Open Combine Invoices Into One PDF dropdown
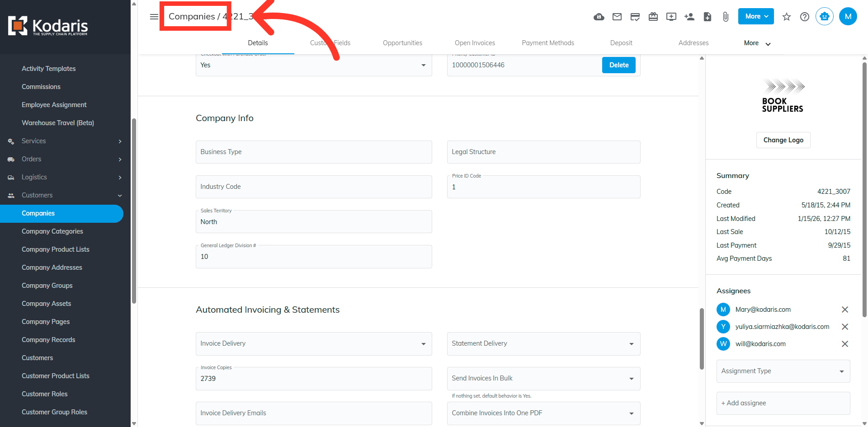 [543, 413]
